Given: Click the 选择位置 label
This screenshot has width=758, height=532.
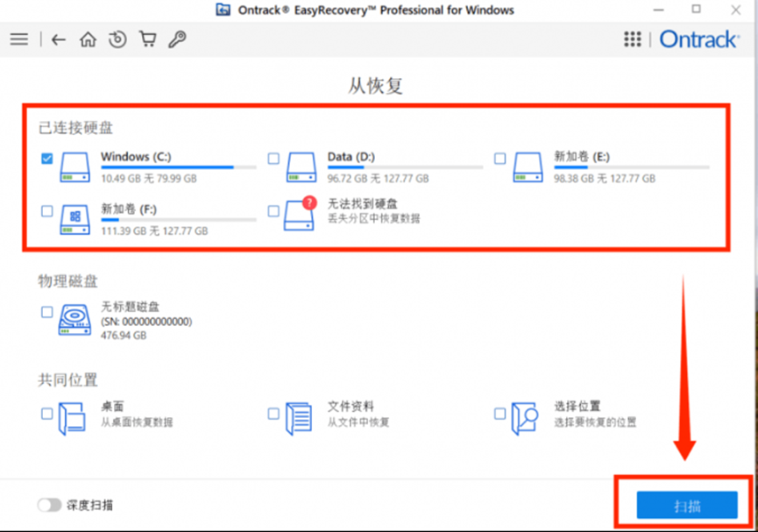Looking at the screenshot, I should 577,407.
